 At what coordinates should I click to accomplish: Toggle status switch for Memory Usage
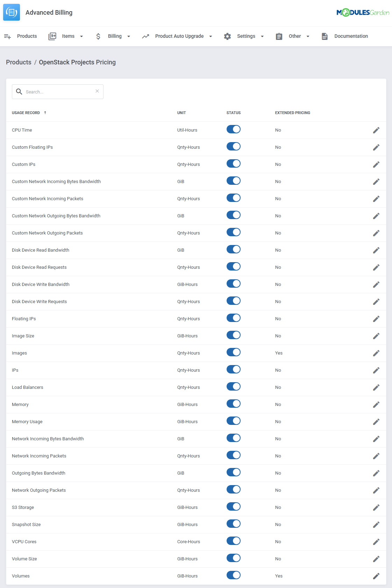click(233, 421)
